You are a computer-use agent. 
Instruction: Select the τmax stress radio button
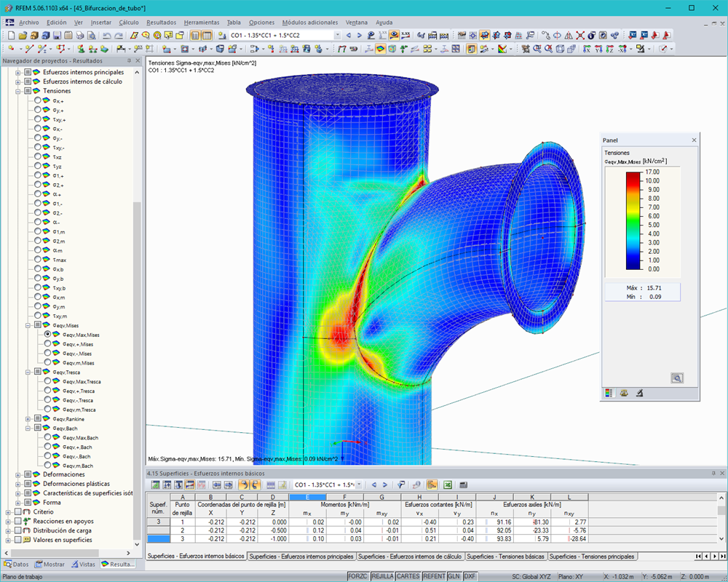pos(38,260)
